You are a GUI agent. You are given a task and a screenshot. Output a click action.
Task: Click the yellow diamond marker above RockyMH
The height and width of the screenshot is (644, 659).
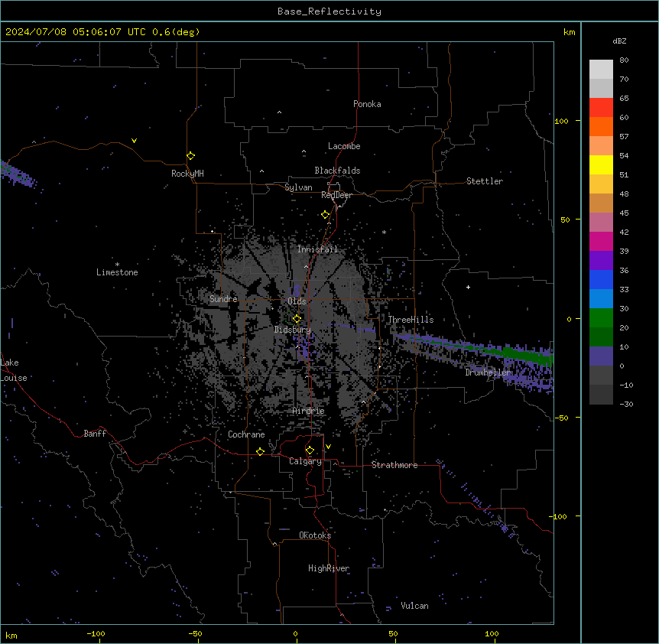click(x=190, y=156)
